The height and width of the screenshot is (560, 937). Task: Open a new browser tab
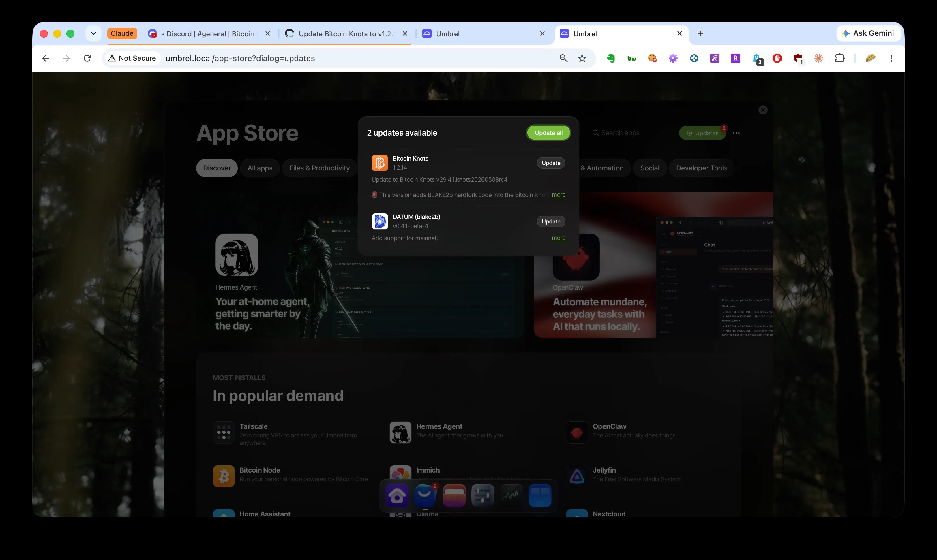[x=700, y=33]
